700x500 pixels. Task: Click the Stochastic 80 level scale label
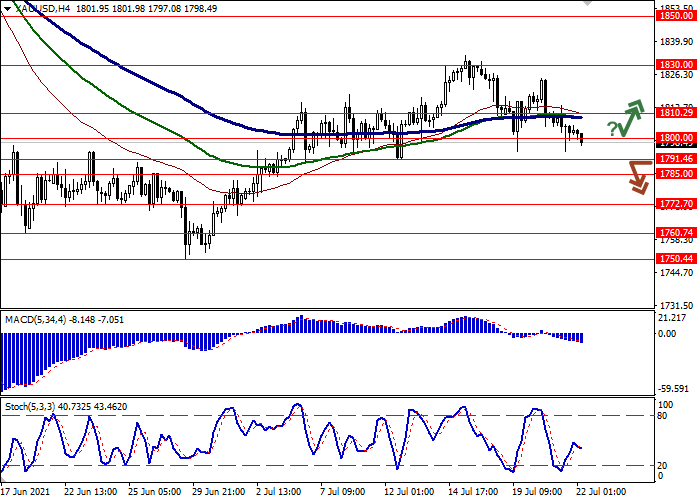(662, 416)
